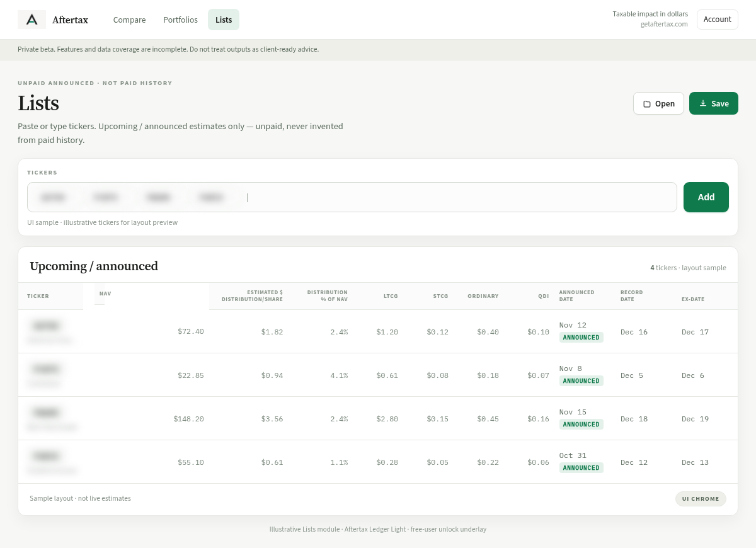
Task: Click the Dec 19 ex-date
Action: (x=696, y=419)
